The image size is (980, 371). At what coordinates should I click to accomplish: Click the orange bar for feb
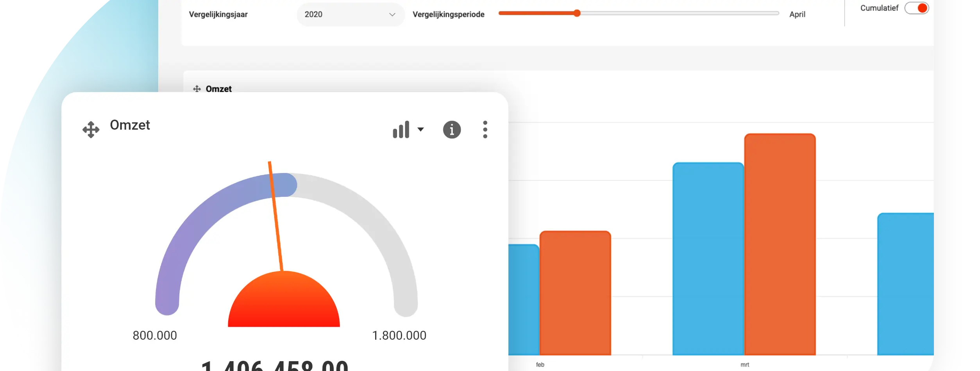[575, 293]
